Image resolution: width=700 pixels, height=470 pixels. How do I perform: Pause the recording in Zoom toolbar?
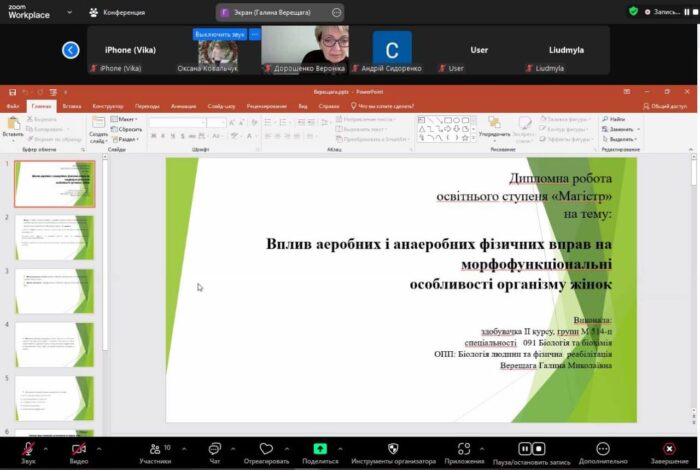(525, 449)
